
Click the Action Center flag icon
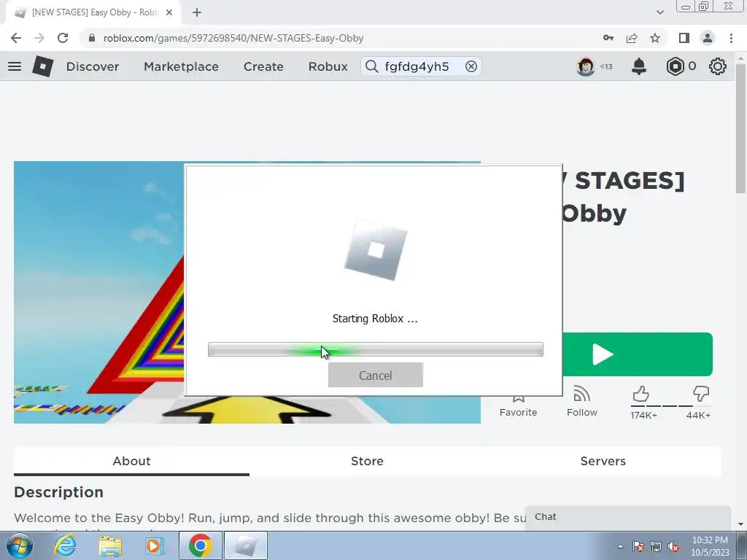tap(638, 547)
